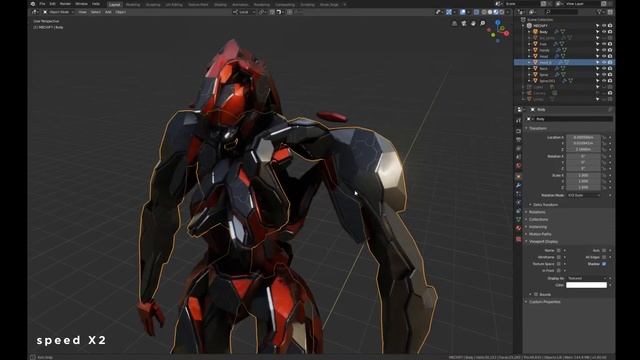Open the Window menu
The width and height of the screenshot is (640, 360).
[x=81, y=4]
